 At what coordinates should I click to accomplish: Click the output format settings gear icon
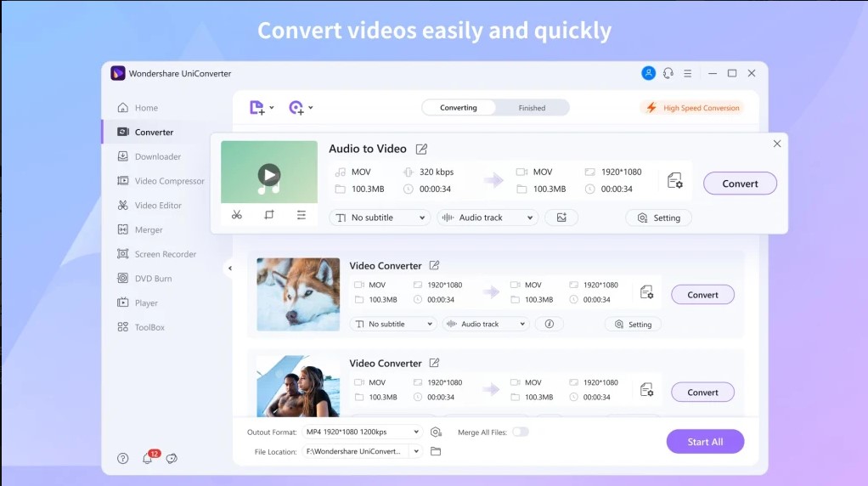436,432
